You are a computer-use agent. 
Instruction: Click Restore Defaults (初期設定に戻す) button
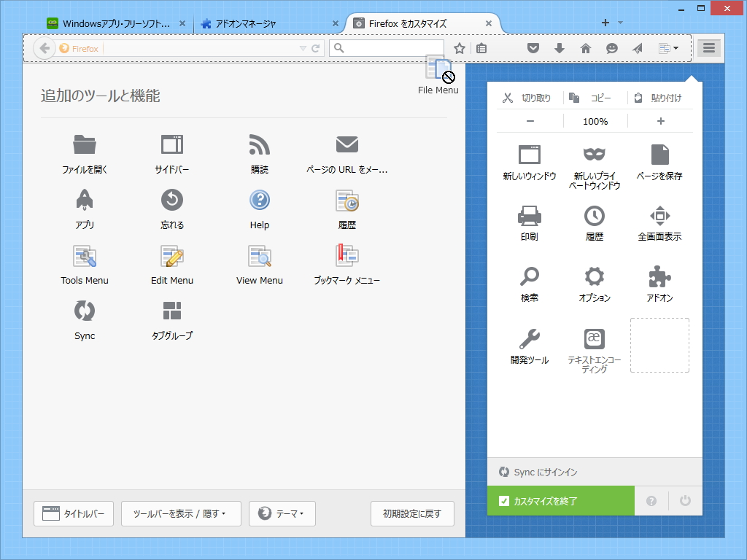pos(412,513)
